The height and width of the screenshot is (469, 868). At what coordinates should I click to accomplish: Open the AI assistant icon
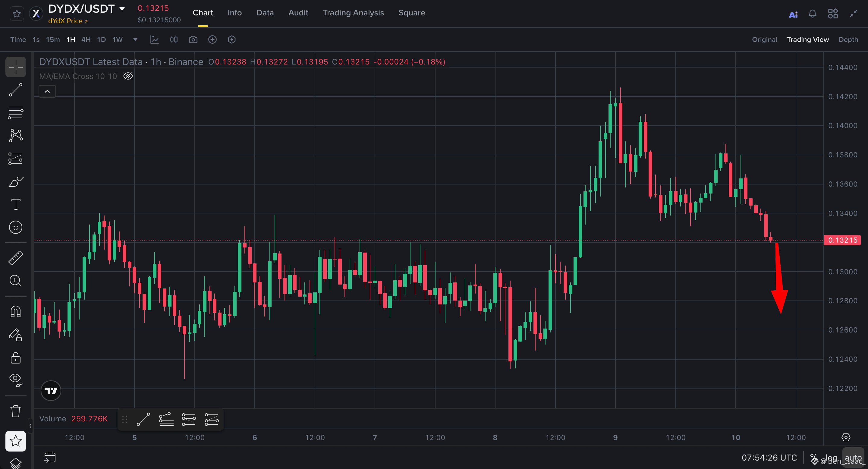pos(793,14)
